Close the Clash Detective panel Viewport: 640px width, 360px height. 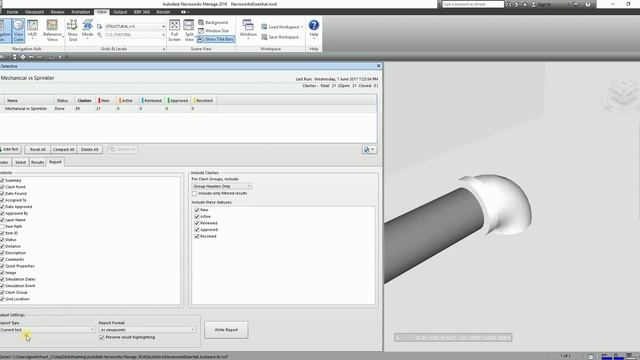(x=378, y=66)
